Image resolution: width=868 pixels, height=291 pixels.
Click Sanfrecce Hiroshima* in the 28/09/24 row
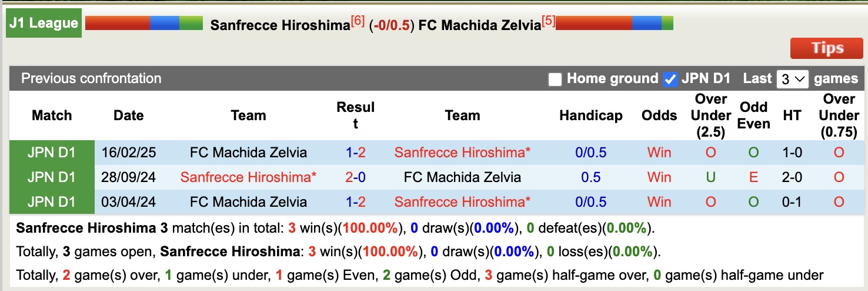pos(248,177)
